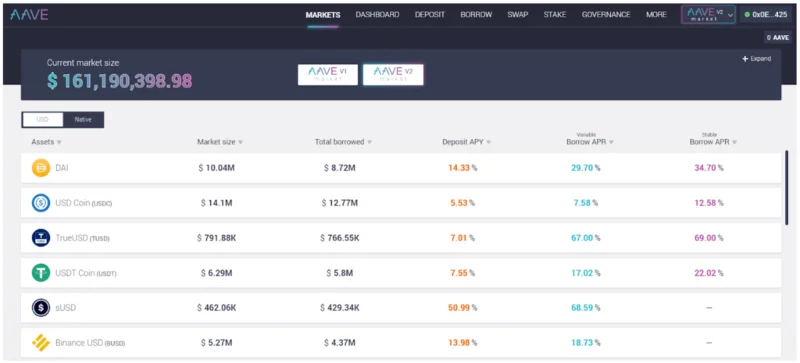Click TrueUSD market size $ 791.88K
This screenshot has height=363, width=800.
point(216,238)
